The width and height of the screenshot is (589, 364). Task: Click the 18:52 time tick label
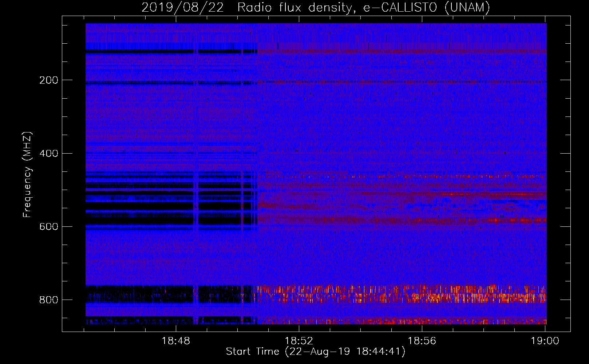click(299, 341)
